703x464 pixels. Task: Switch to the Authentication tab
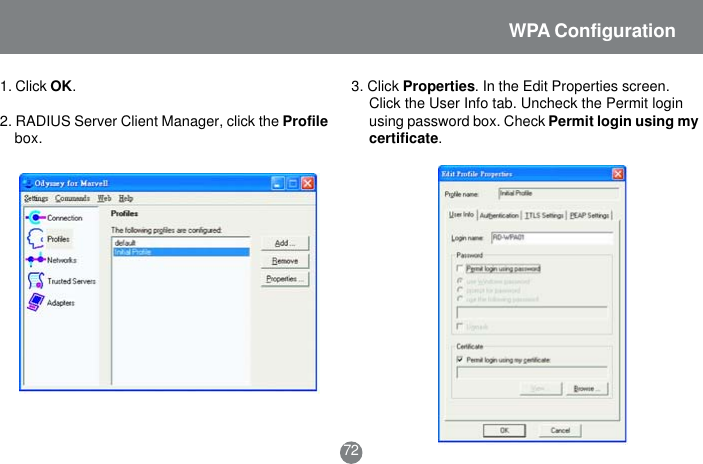499,216
